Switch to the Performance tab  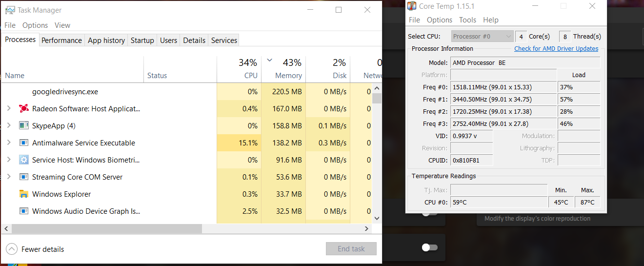(x=61, y=41)
